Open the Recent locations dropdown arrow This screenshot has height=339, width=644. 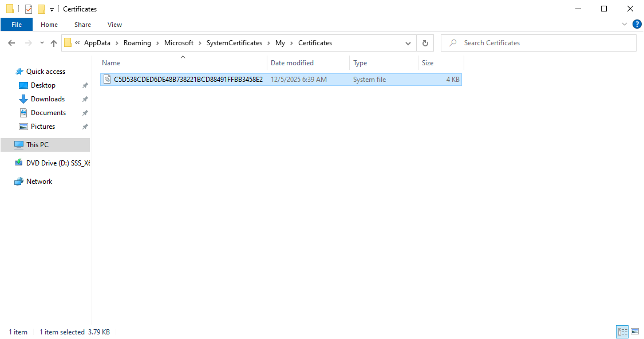pos(42,43)
